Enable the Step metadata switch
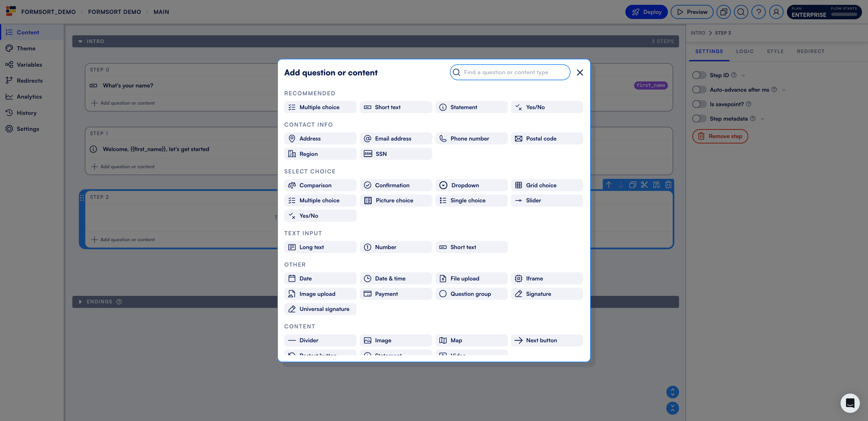 click(699, 119)
